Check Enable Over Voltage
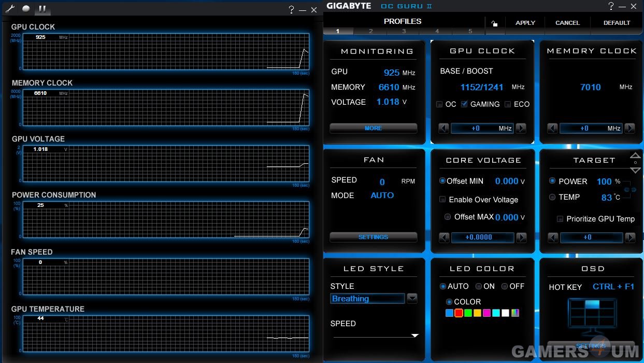Image resolution: width=644 pixels, height=363 pixels. click(442, 199)
